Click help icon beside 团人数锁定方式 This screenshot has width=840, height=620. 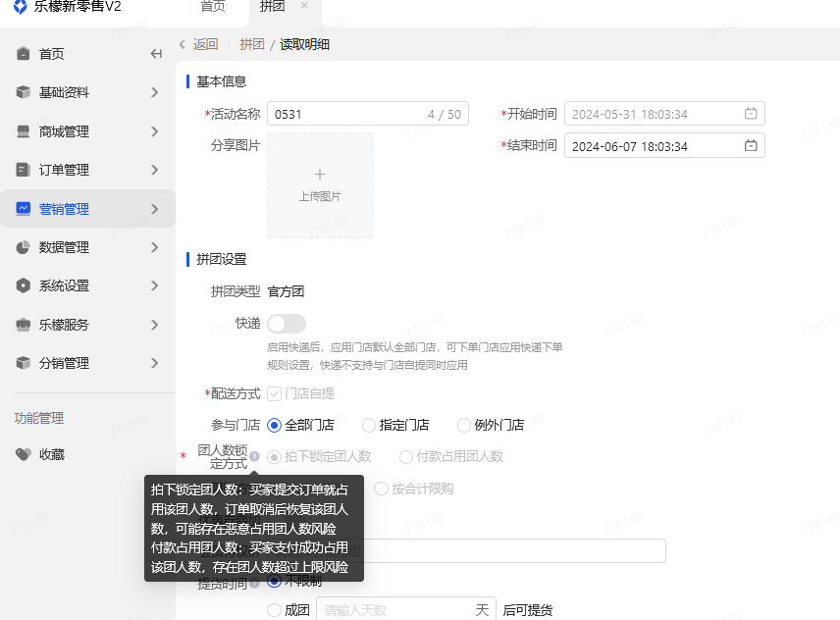click(x=254, y=456)
